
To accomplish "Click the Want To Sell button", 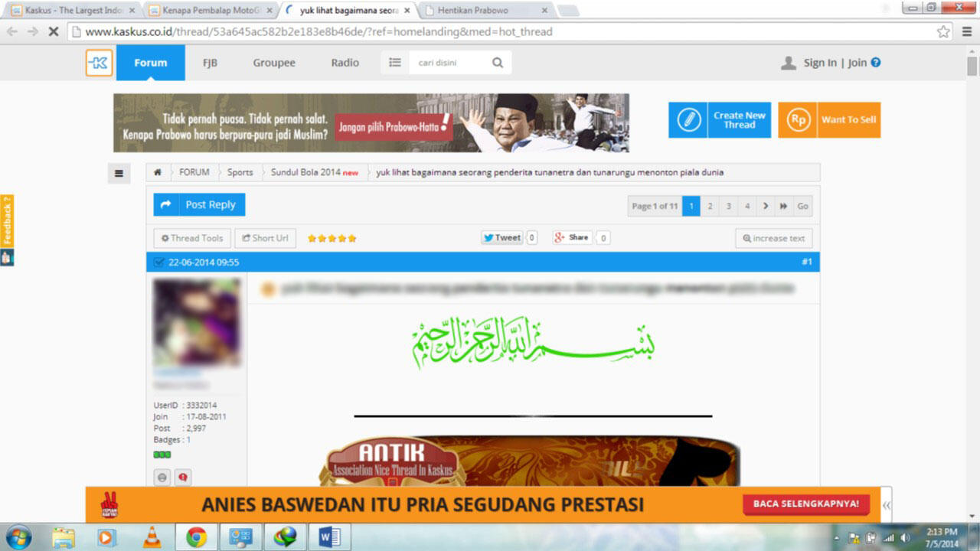I will (x=829, y=120).
